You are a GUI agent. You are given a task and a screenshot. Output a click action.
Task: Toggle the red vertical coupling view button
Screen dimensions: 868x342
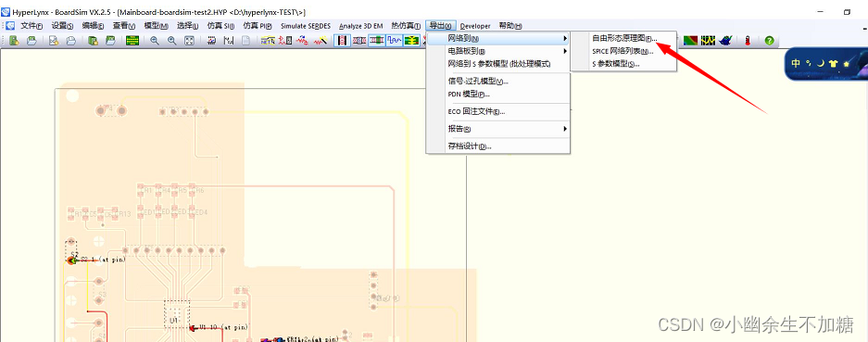342,41
